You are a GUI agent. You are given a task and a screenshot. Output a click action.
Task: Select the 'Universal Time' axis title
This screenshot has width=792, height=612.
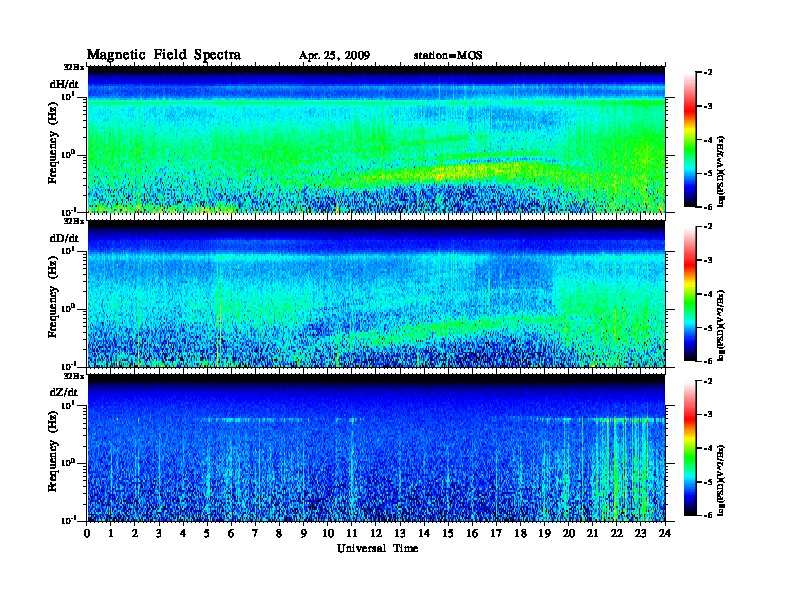tap(377, 548)
